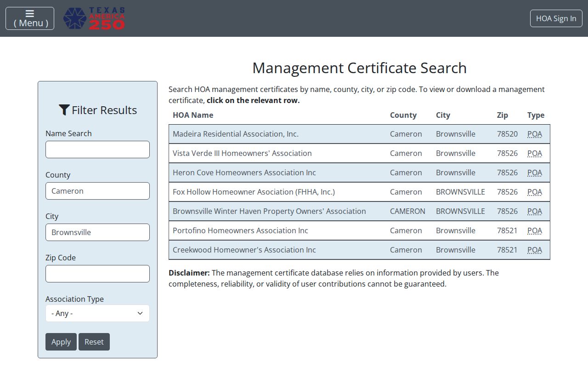Click the Type column header

tap(536, 115)
